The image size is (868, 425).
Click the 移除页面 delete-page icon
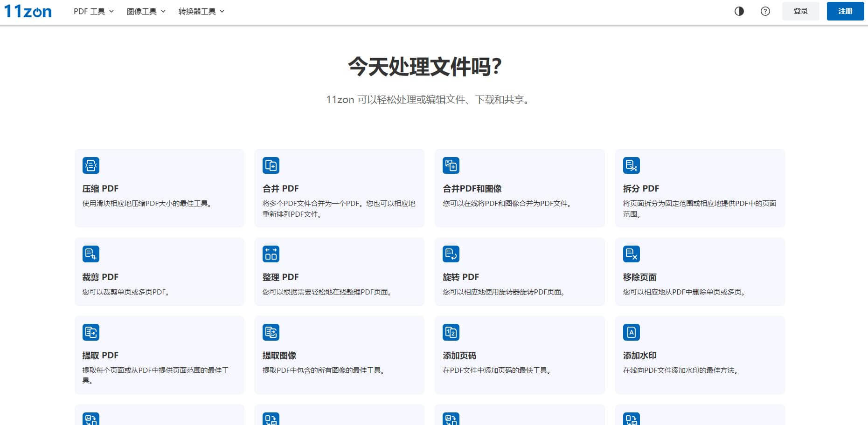click(x=632, y=254)
